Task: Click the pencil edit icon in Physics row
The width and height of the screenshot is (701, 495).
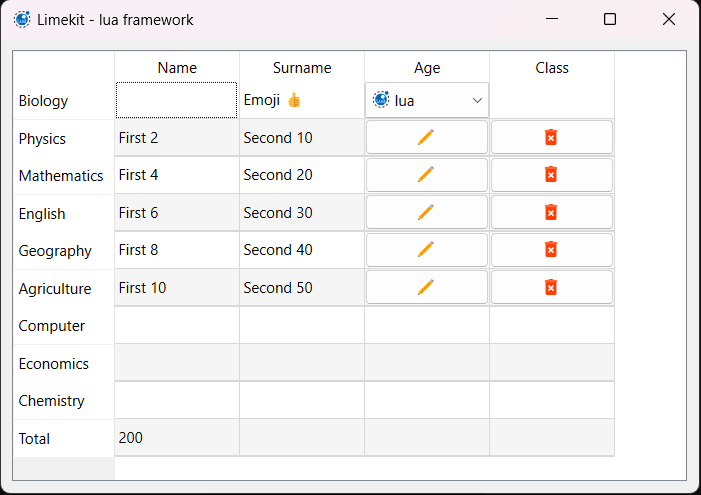Action: [x=426, y=138]
